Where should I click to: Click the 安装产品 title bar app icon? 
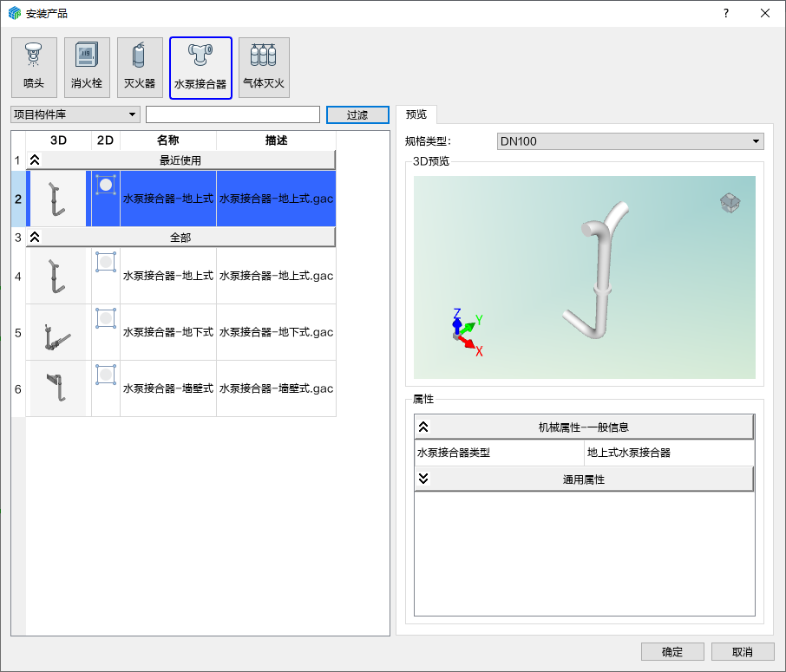(x=15, y=13)
